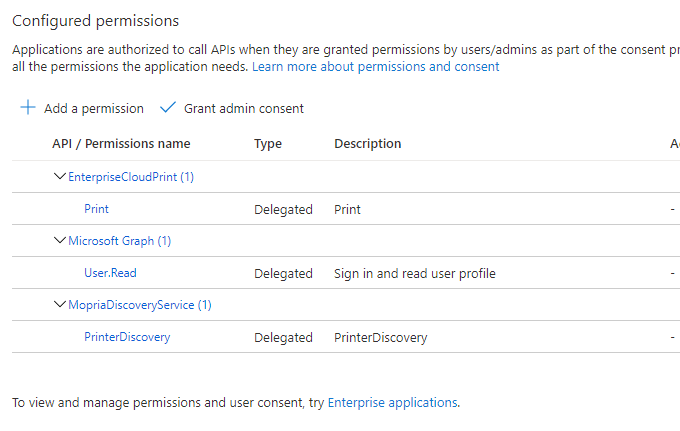Viewport: 680px width, 431px height.
Task: Click the API / Permissions name column header
Action: tap(121, 144)
